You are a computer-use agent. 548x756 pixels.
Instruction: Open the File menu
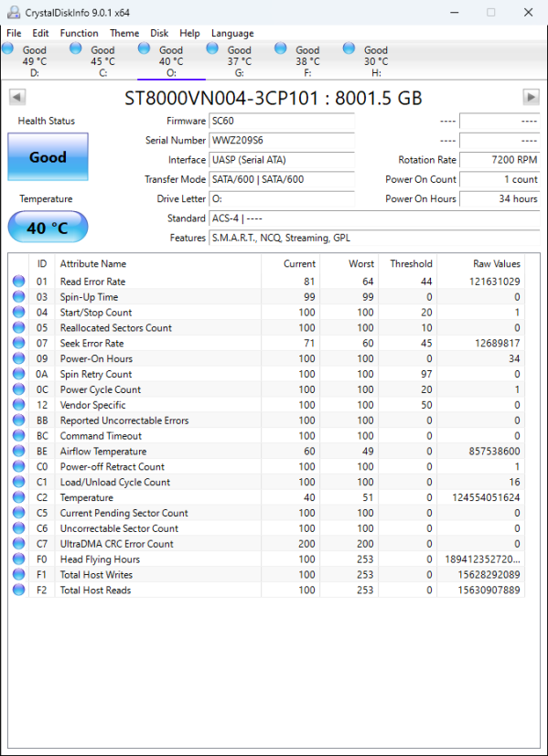click(14, 33)
